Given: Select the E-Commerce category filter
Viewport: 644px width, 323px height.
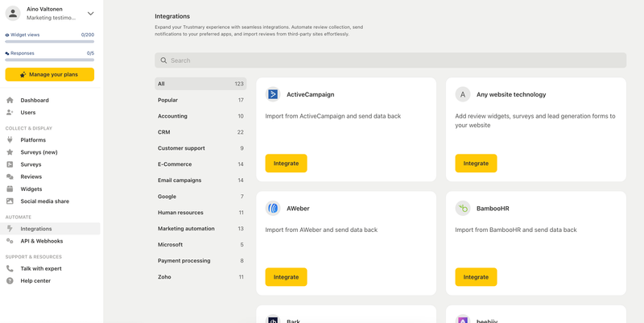Looking at the screenshot, I should (200, 164).
